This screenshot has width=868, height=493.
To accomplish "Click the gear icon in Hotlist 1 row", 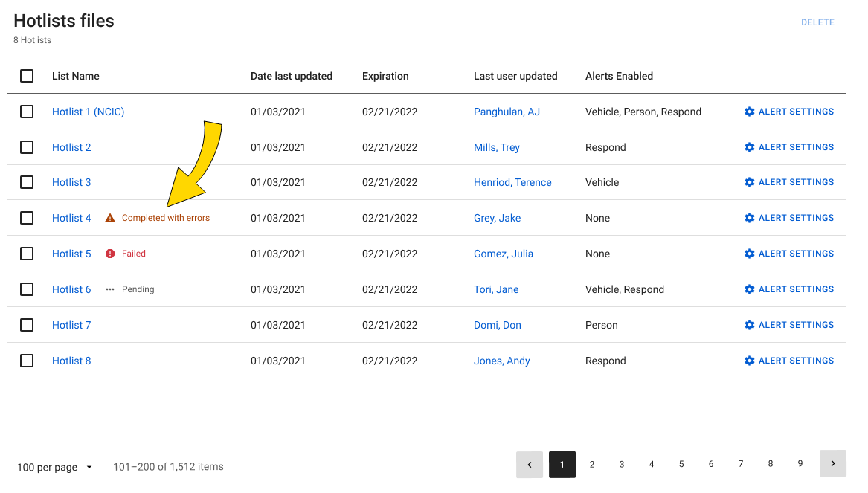I will click(x=750, y=112).
